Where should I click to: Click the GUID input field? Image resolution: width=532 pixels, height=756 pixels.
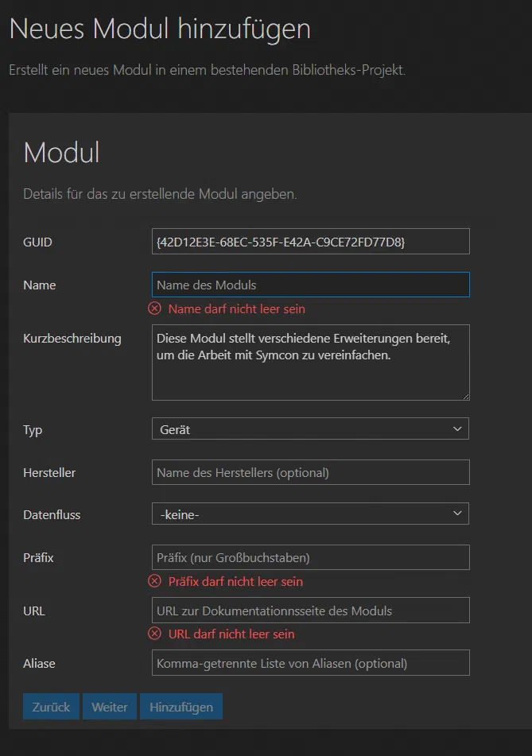tap(311, 241)
